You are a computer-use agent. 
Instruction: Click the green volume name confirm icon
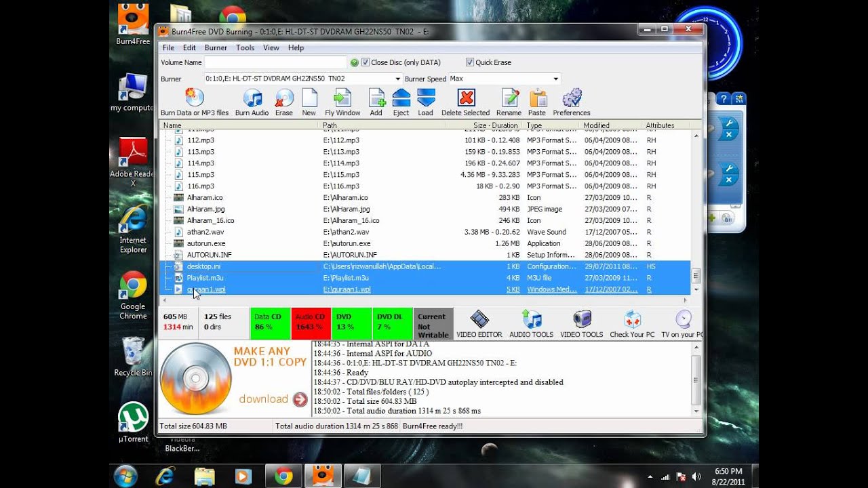pos(354,62)
